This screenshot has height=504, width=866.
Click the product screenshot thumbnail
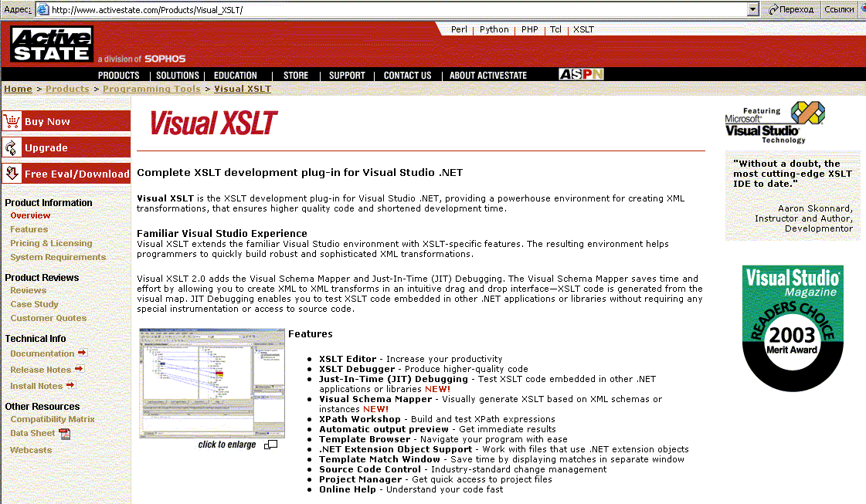212,383
